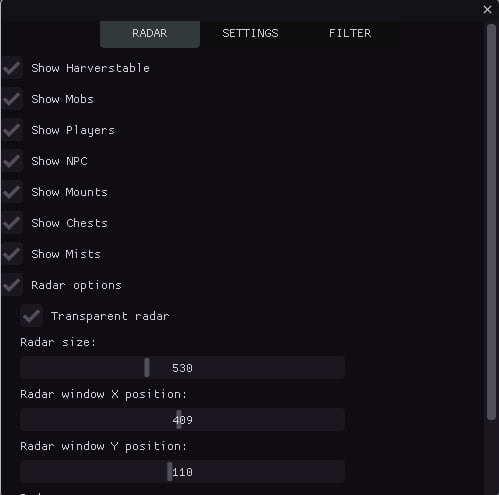Click the Radar size slider handle
The image size is (499, 495).
147,368
